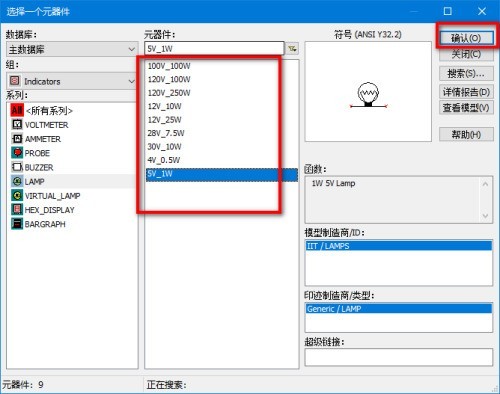The height and width of the screenshot is (394, 500).
Task: Choose the 120V_250W lamp from the list
Action: click(169, 93)
